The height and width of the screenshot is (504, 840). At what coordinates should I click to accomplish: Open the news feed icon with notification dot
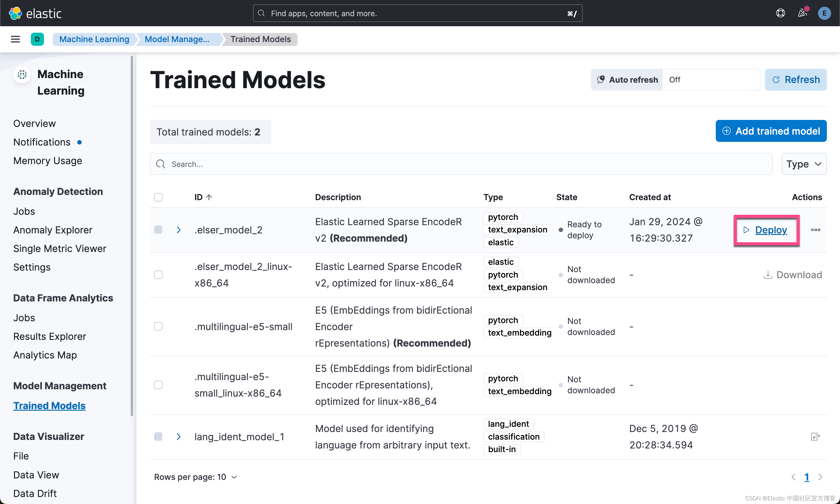coord(803,13)
